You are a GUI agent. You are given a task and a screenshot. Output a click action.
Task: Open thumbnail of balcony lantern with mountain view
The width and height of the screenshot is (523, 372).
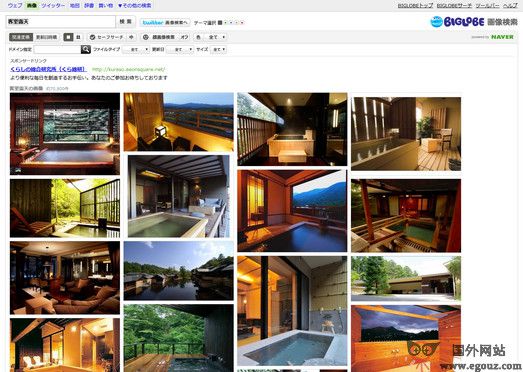(179, 122)
